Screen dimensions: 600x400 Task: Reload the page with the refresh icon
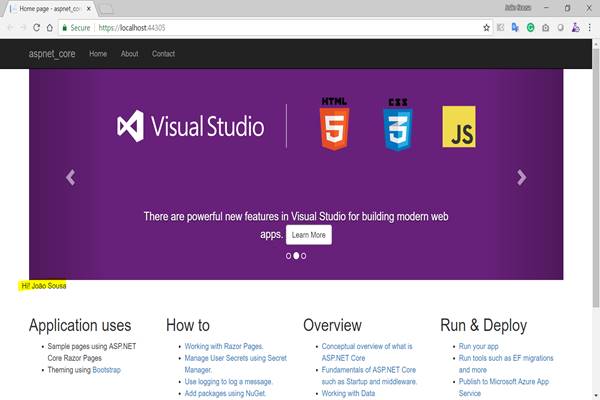tap(36, 27)
